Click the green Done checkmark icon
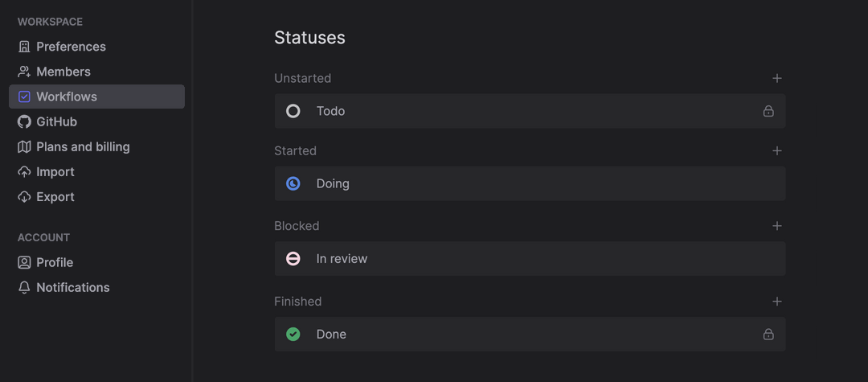The width and height of the screenshot is (868, 382). pos(293,334)
